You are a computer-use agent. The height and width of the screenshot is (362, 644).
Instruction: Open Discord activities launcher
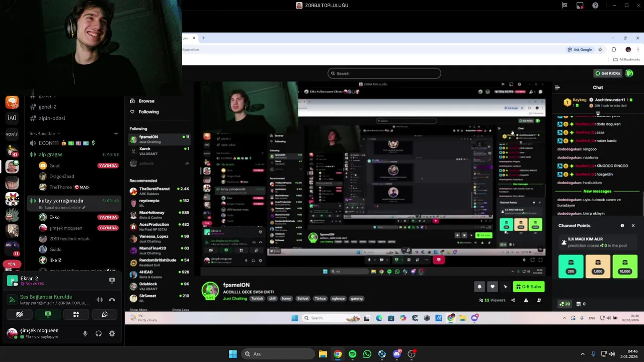tap(76, 314)
